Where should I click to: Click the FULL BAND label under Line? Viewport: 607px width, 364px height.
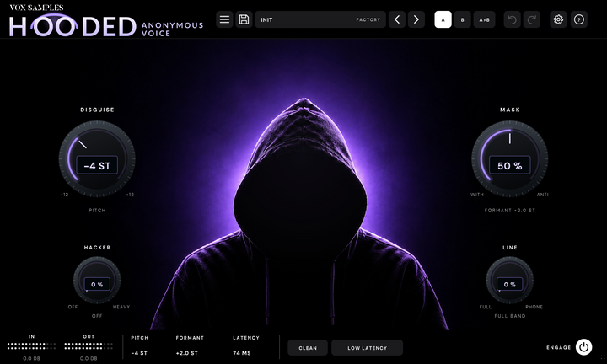coord(510,316)
